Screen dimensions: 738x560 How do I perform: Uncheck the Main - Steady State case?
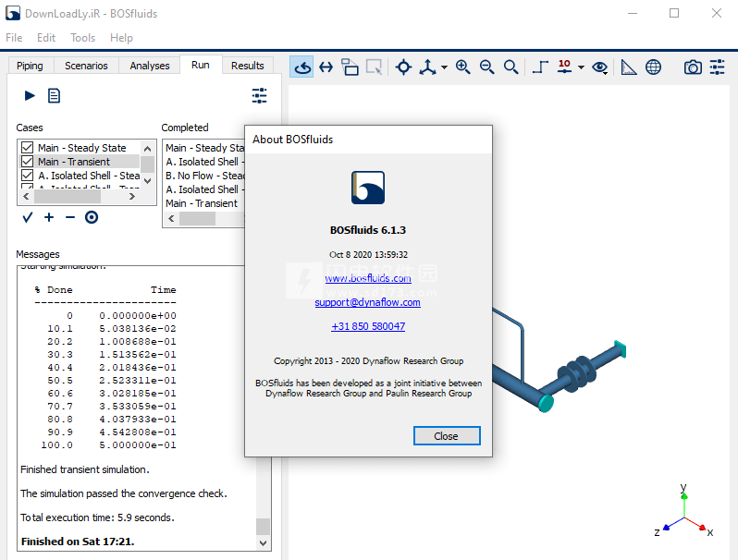(28, 148)
